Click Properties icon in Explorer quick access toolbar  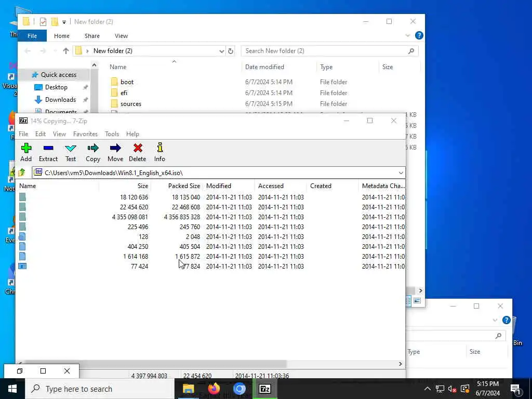tap(43, 22)
